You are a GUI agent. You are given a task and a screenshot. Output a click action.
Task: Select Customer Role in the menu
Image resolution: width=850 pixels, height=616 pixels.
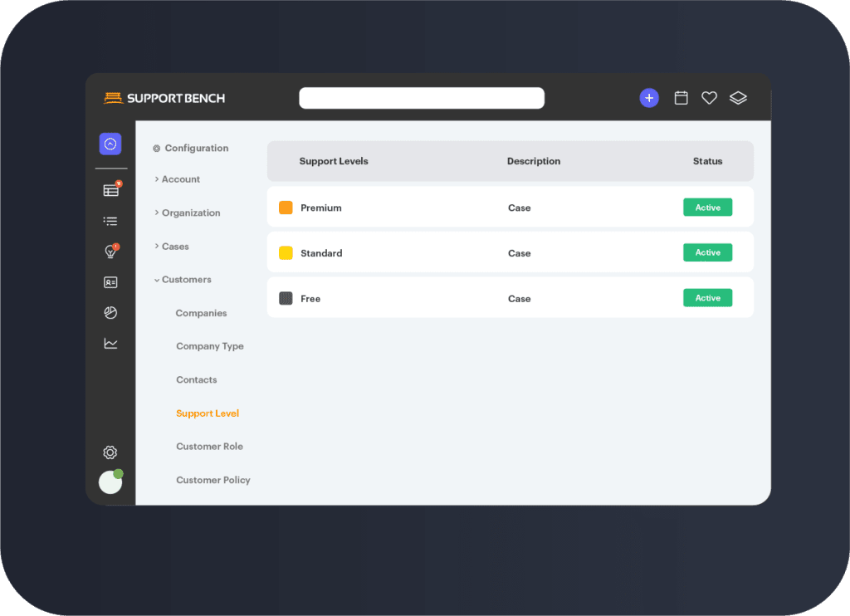click(209, 447)
